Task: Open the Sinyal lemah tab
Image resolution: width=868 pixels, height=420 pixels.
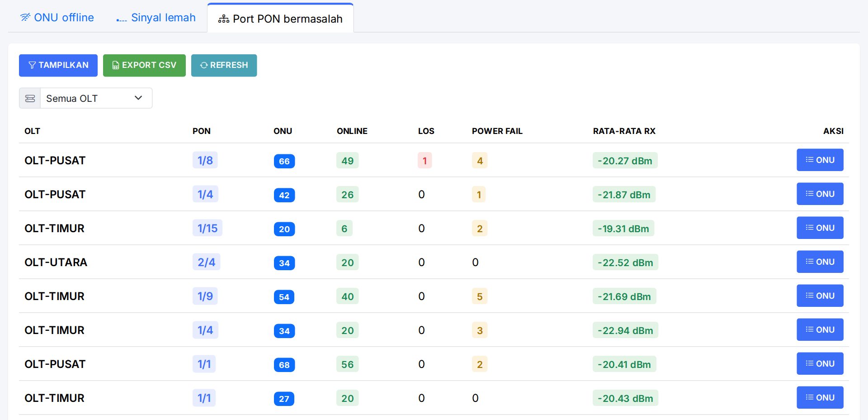Action: [x=156, y=18]
